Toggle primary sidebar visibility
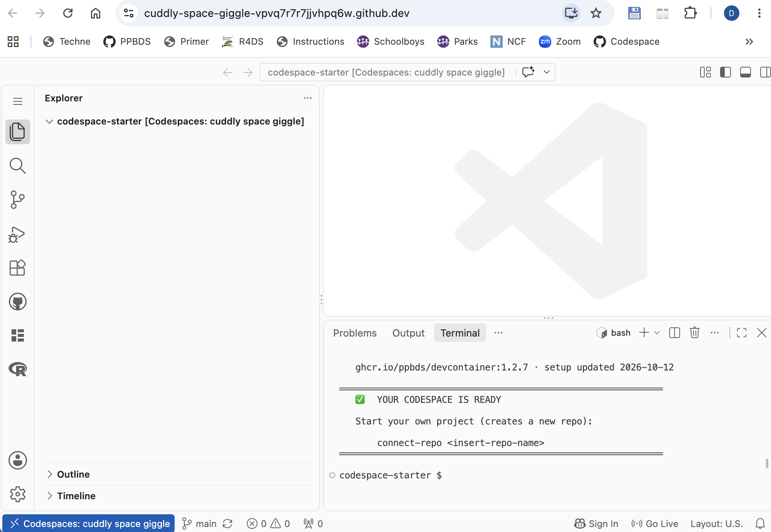 (726, 72)
